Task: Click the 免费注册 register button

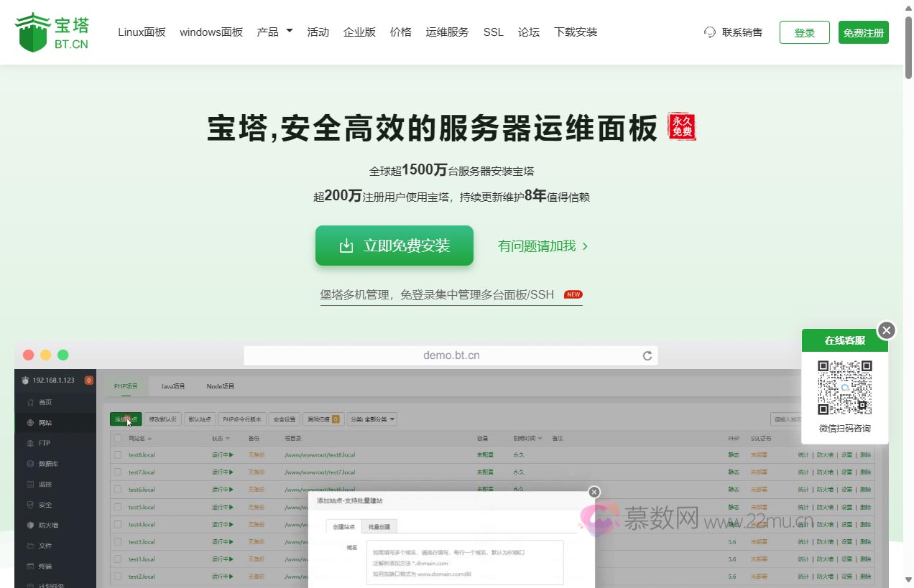Action: 863,33
